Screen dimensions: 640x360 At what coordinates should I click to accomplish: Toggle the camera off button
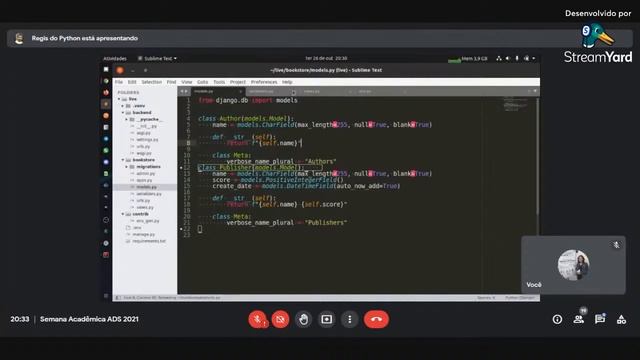pyautogui.click(x=280, y=319)
